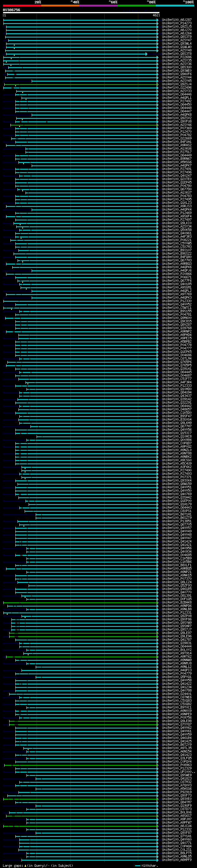Click hit label UniRef100_P07369

click(x=177, y=128)
